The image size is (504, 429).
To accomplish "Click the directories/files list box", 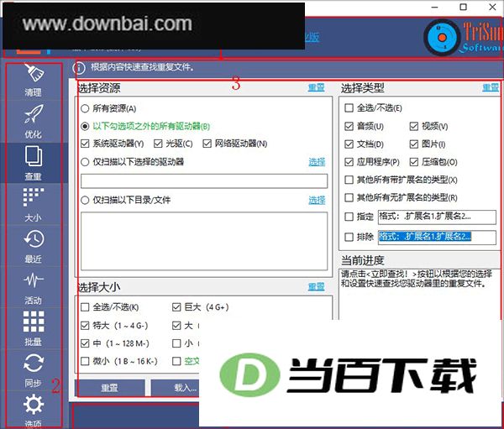I will coord(204,241).
